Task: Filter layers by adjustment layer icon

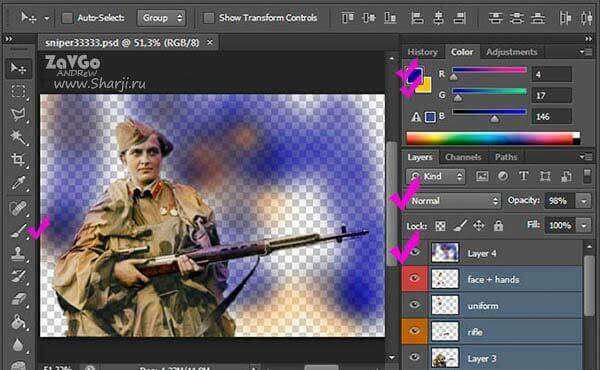Action: pyautogui.click(x=503, y=176)
